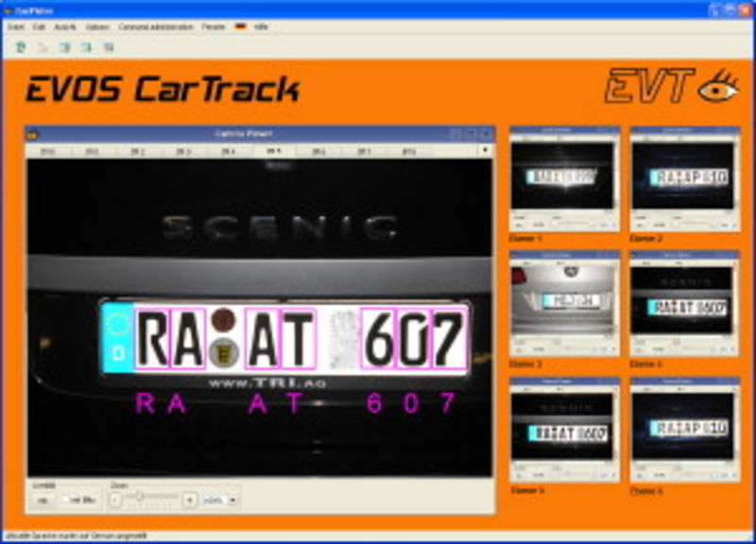Viewport: 756px width, 544px height.
Task: Click the large Scenic license plate image
Action: [261, 318]
